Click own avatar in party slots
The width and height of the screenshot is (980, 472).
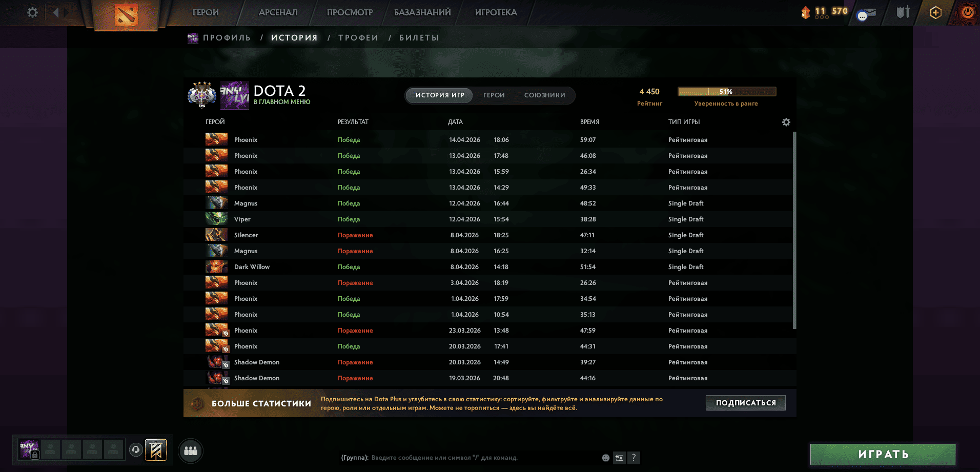coord(29,449)
